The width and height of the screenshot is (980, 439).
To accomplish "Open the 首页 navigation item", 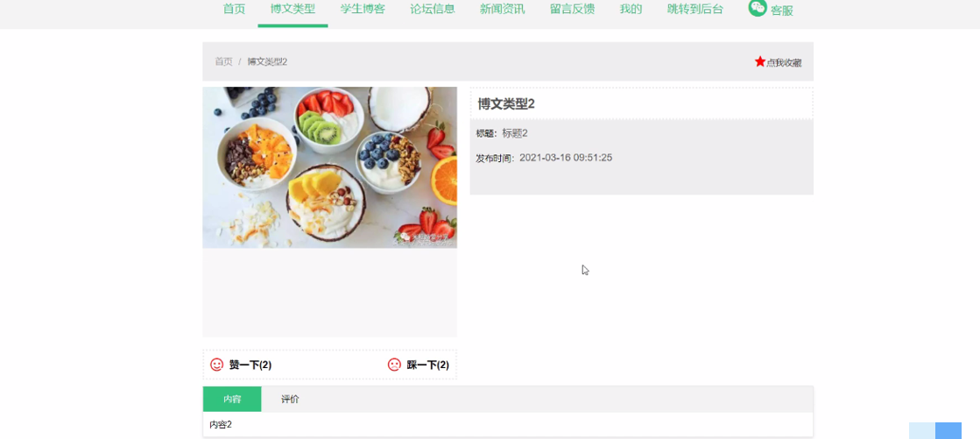I will [x=235, y=9].
